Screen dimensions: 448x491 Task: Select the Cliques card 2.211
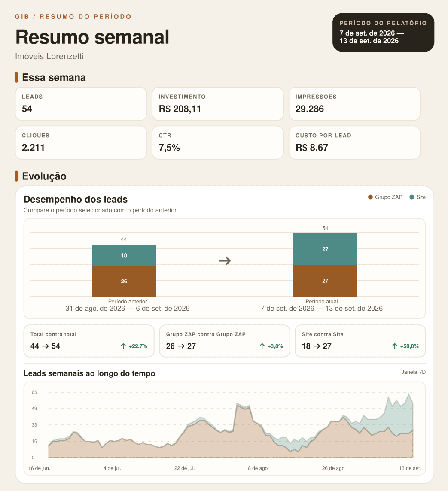(81, 142)
